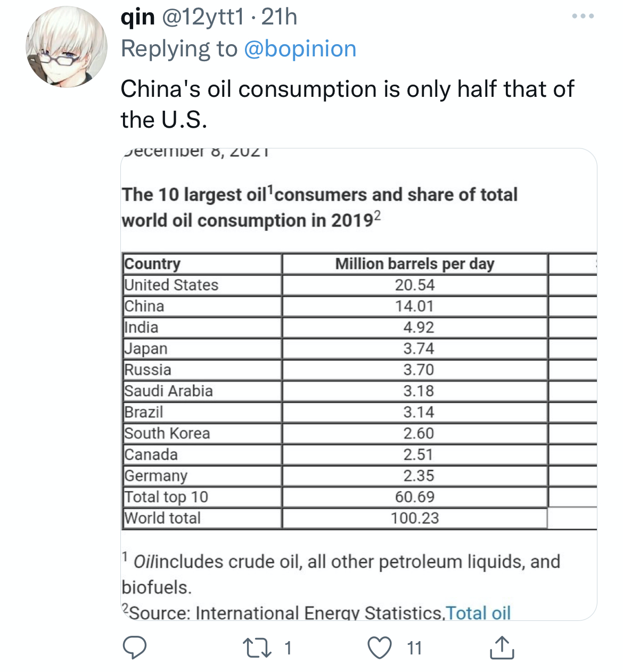Click the @12ytt1 handle
The width and height of the screenshot is (623, 672).
point(201,17)
